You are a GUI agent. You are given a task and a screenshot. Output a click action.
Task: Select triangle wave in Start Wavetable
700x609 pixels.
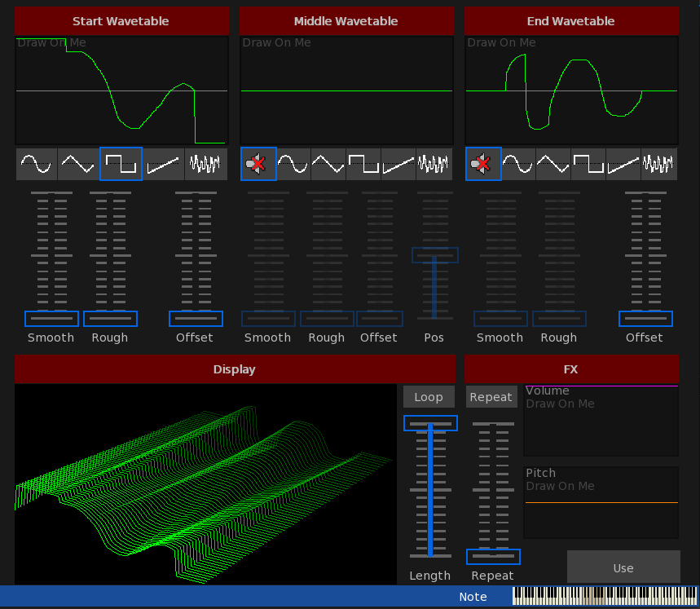(x=79, y=164)
